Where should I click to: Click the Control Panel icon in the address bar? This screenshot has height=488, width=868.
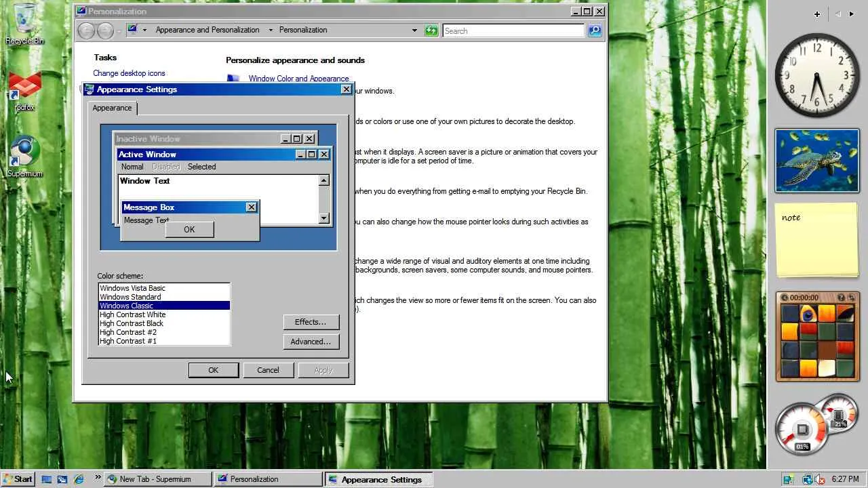tap(133, 30)
